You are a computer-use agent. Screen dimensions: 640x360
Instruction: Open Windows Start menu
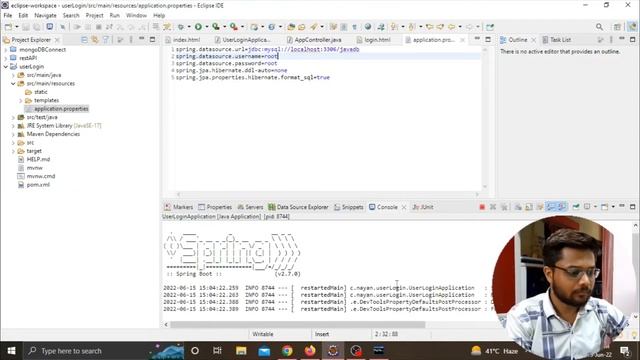(x=11, y=351)
